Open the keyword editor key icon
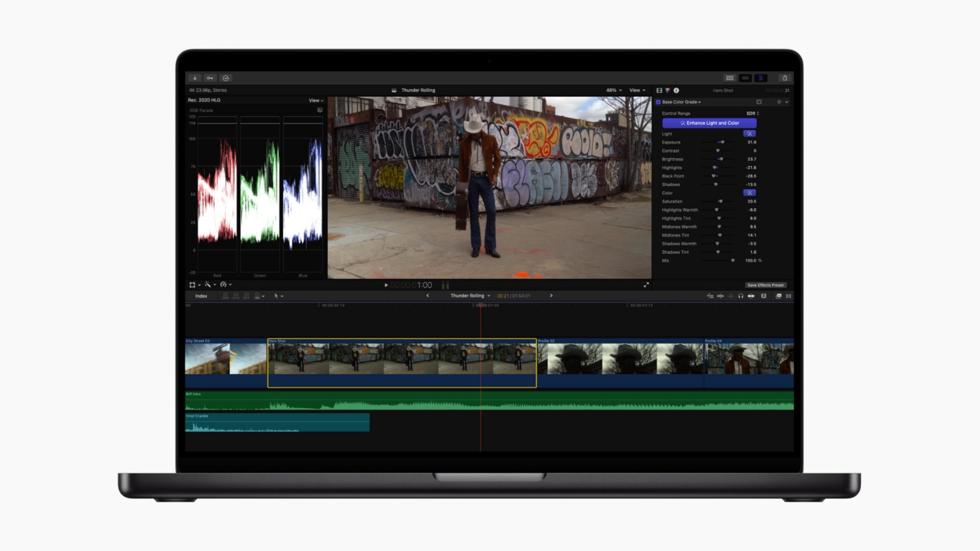The image size is (980, 551). tap(210, 78)
